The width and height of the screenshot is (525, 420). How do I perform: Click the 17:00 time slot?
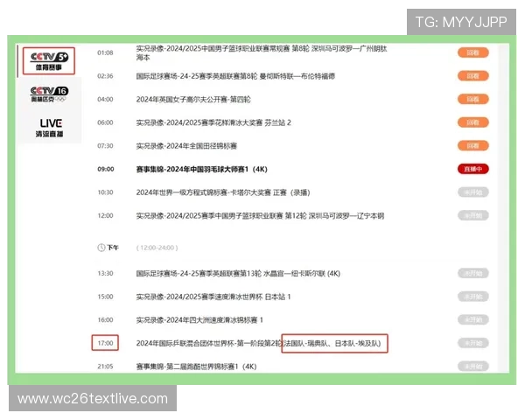(x=105, y=343)
